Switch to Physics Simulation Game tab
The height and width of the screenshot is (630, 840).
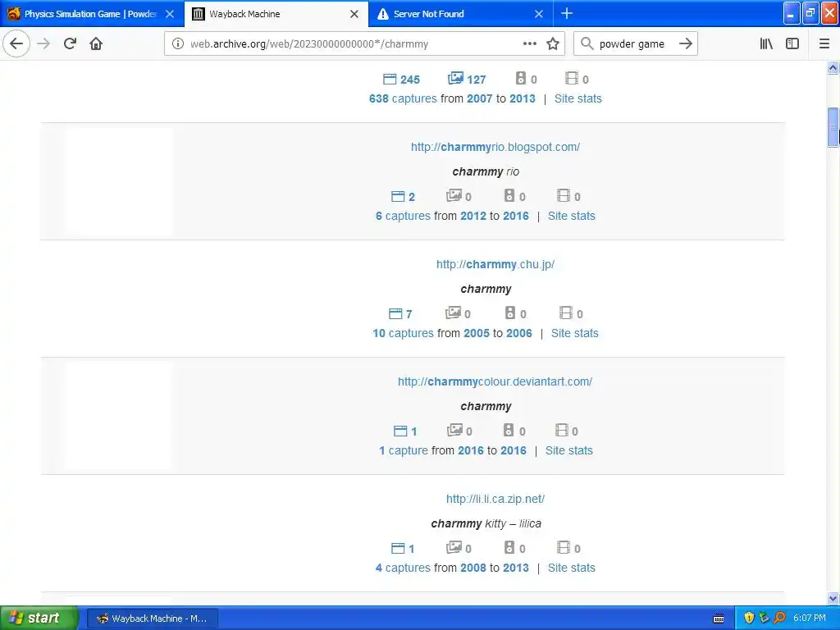pos(91,14)
